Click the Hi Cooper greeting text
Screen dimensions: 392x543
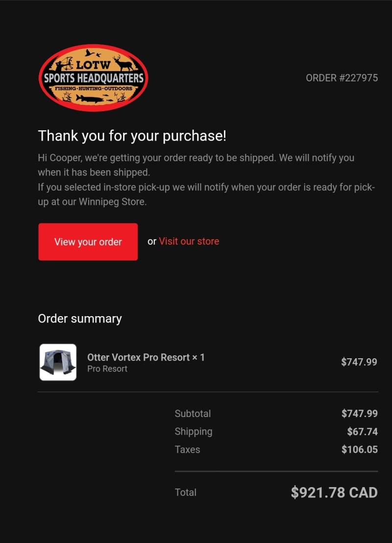click(x=196, y=165)
